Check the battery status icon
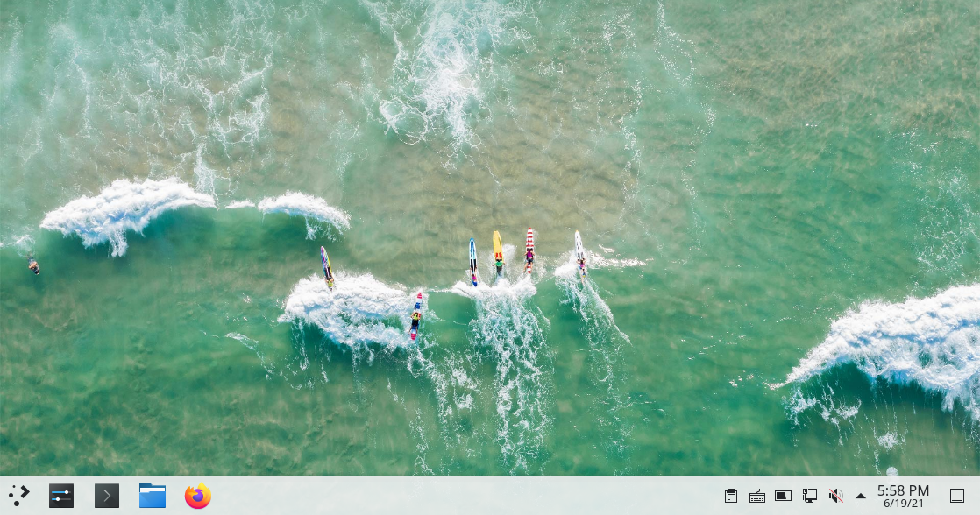The image size is (980, 515). [x=784, y=496]
